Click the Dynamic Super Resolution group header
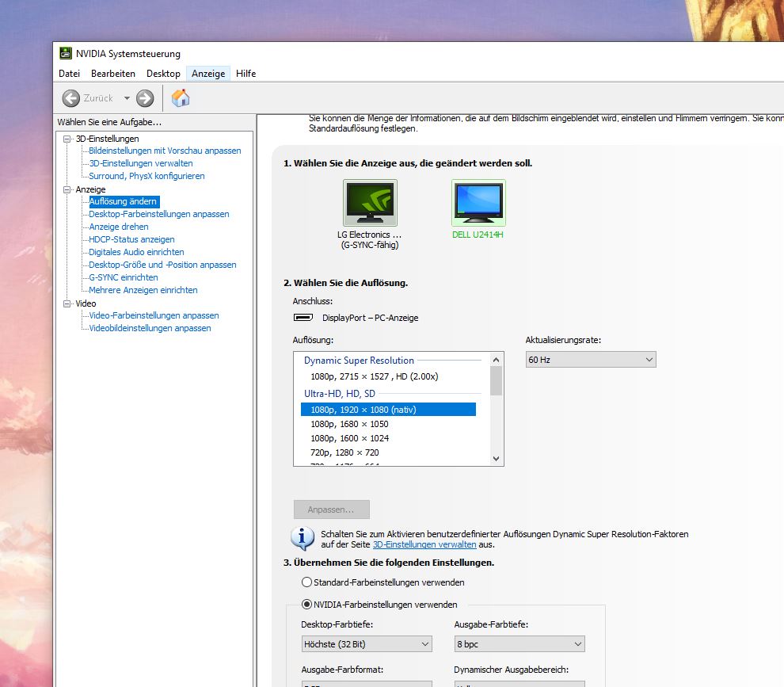The width and height of the screenshot is (784, 687). click(359, 361)
